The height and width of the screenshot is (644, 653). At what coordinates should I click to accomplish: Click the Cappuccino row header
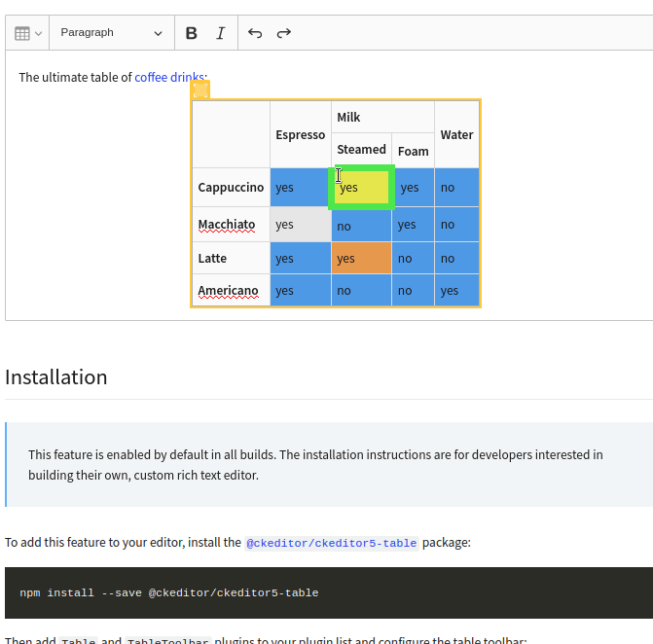pyautogui.click(x=232, y=188)
